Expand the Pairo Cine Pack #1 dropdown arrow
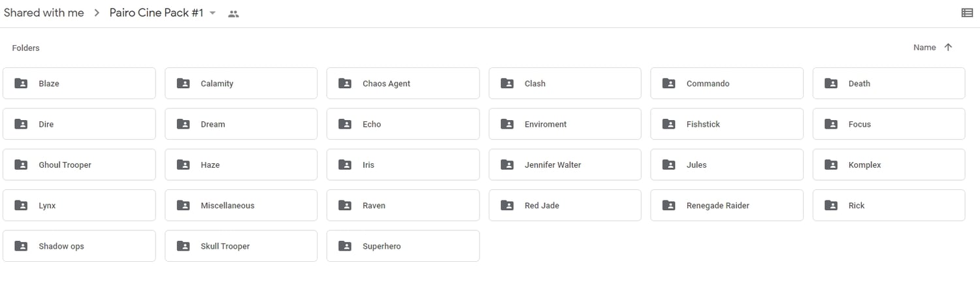 pyautogui.click(x=212, y=13)
